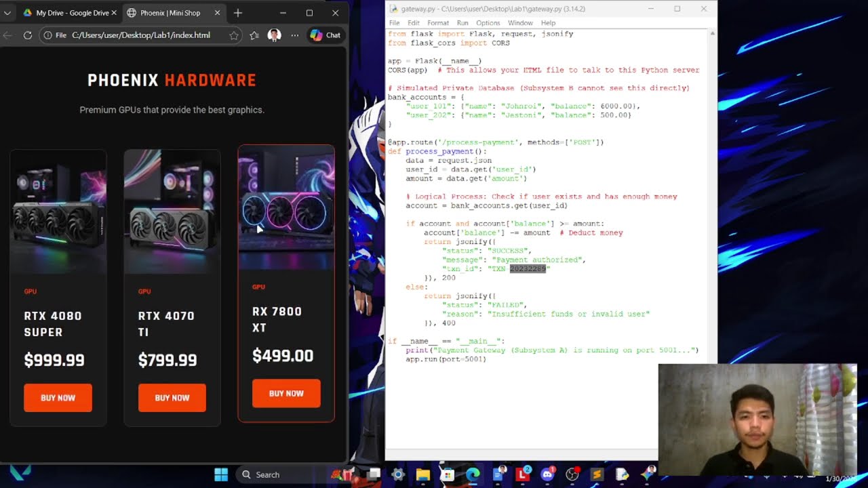
Task: Click the $999.99 price text
Action: pos(54,360)
